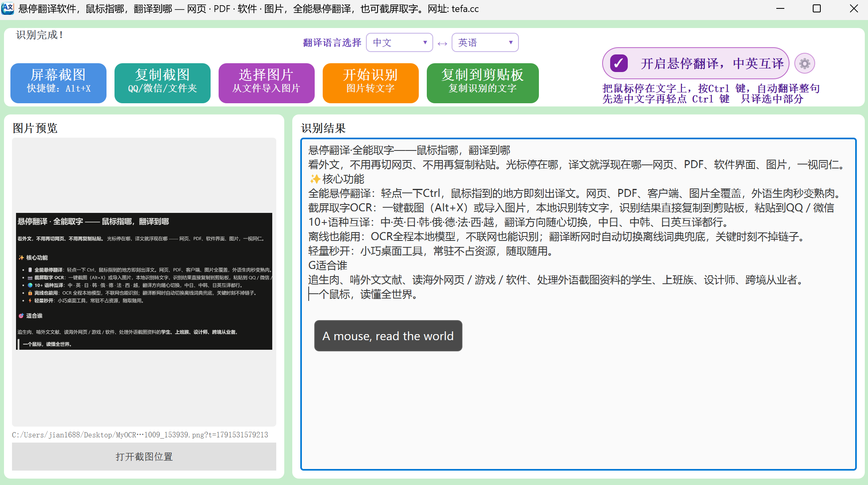
Task: Click the image preview thumbnail
Action: 144,281
